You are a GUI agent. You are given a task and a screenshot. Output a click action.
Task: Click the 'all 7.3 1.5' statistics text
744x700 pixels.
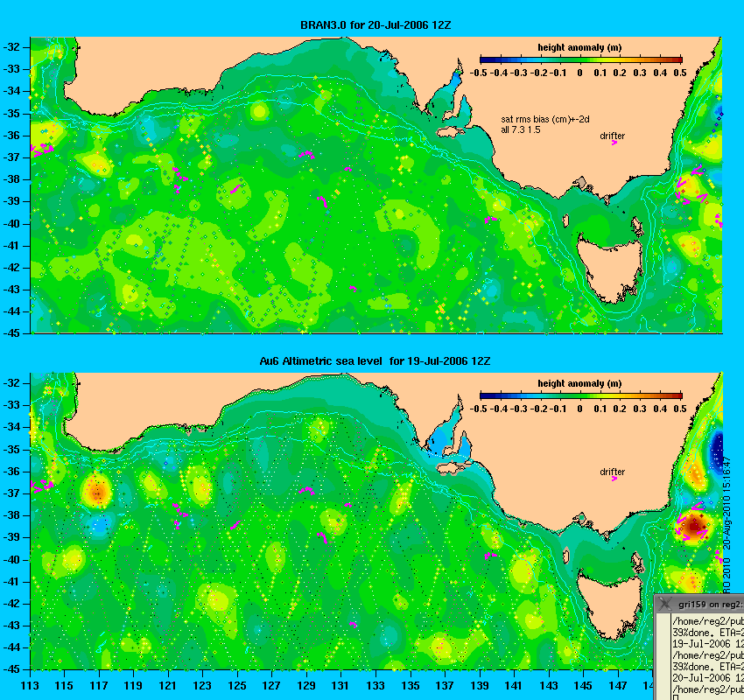coord(521,130)
